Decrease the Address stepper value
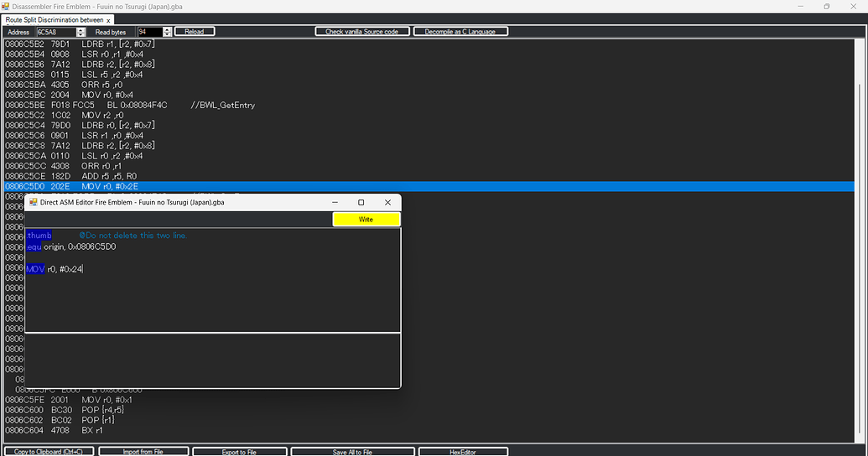The image size is (868, 456). point(81,35)
